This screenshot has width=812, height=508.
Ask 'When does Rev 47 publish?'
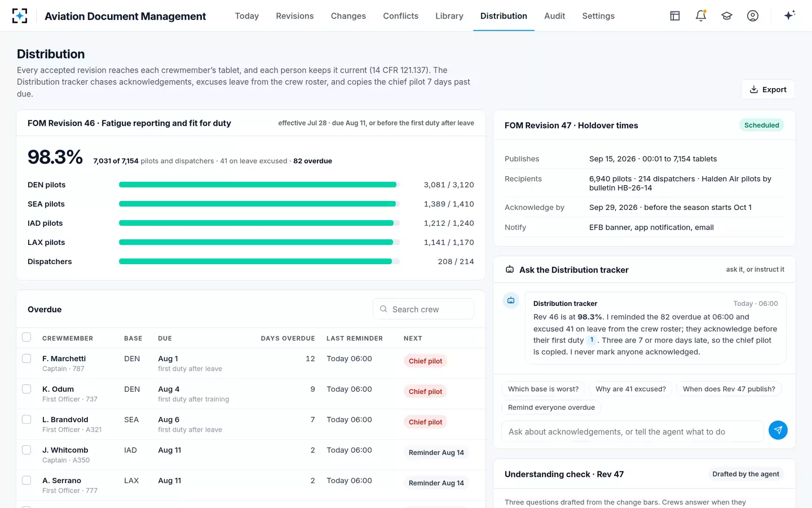pyautogui.click(x=729, y=389)
